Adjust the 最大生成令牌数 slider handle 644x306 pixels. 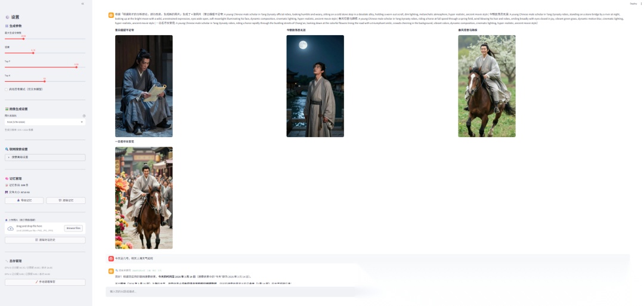pyautogui.click(x=23, y=39)
